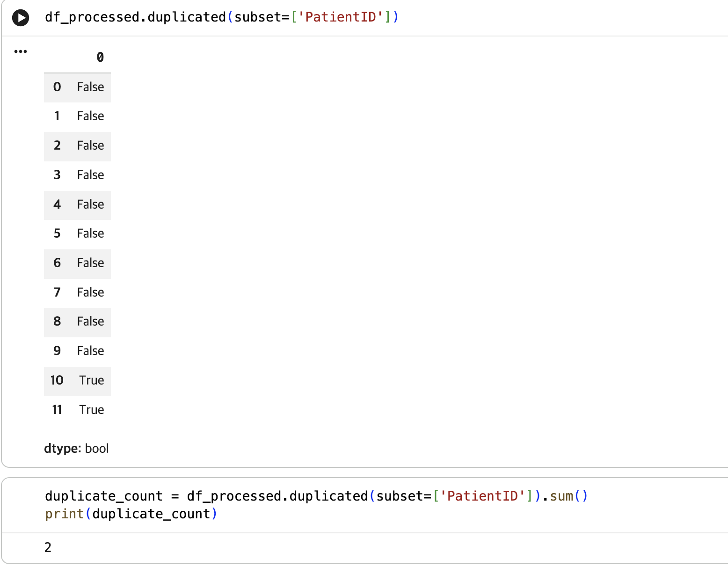This screenshot has height=567, width=728.
Task: Click row 5 False value
Action: [91, 233]
